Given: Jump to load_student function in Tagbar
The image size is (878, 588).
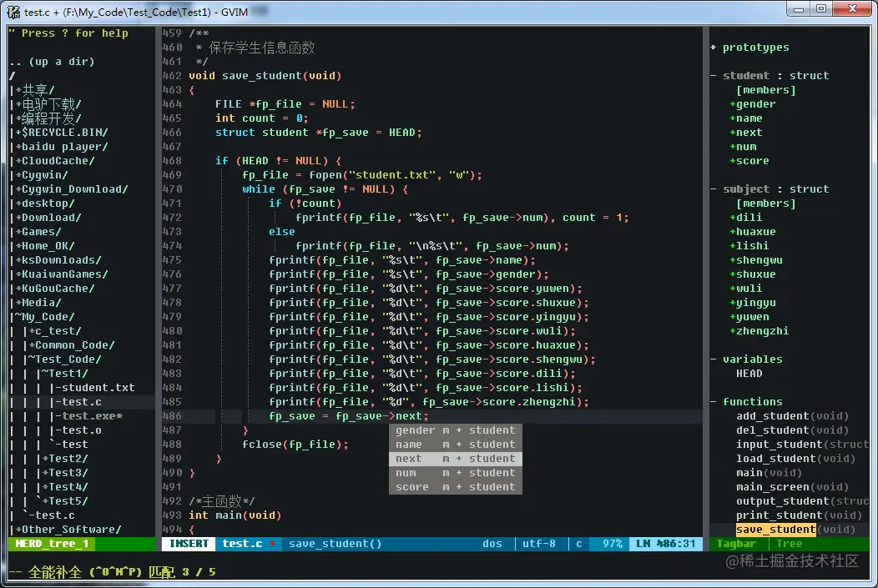Looking at the screenshot, I should (x=795, y=458).
